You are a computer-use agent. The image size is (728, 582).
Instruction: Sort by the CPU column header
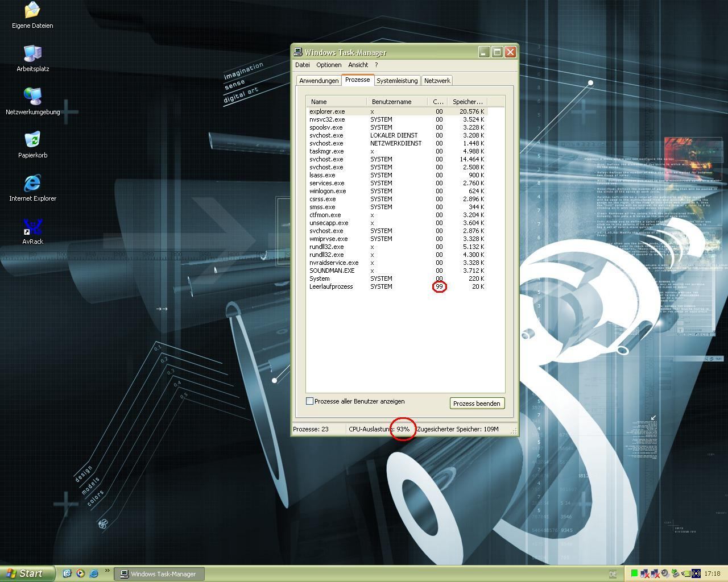click(437, 102)
